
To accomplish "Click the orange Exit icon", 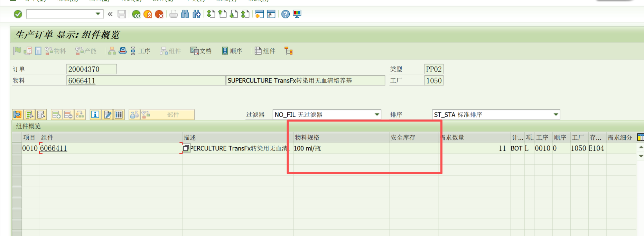I will [148, 14].
